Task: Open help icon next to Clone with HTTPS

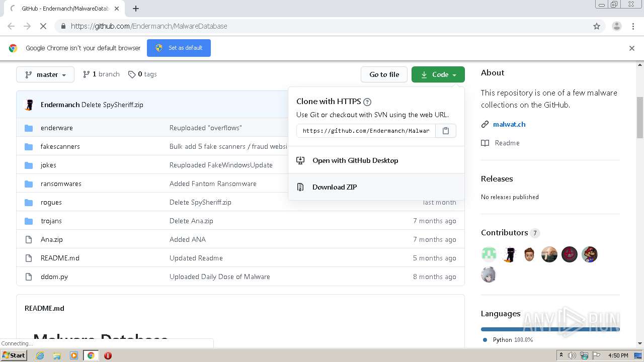Action: (x=367, y=102)
